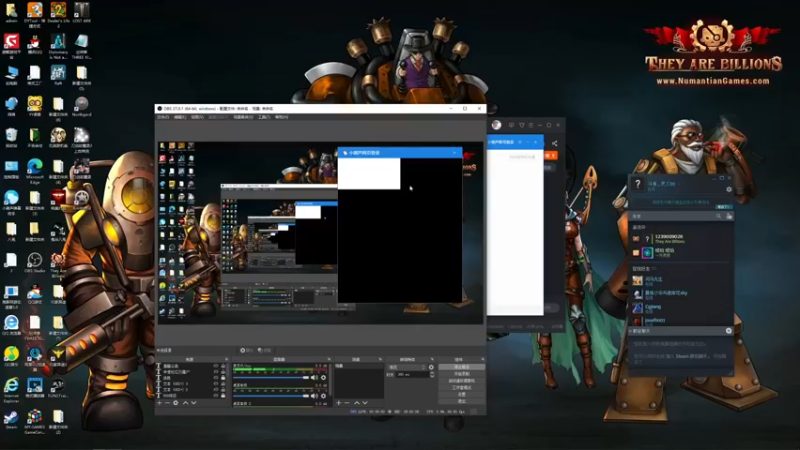Open the 编辑(E) menu in OBS
Image resolution: width=800 pixels, height=450 pixels.
tap(180, 117)
